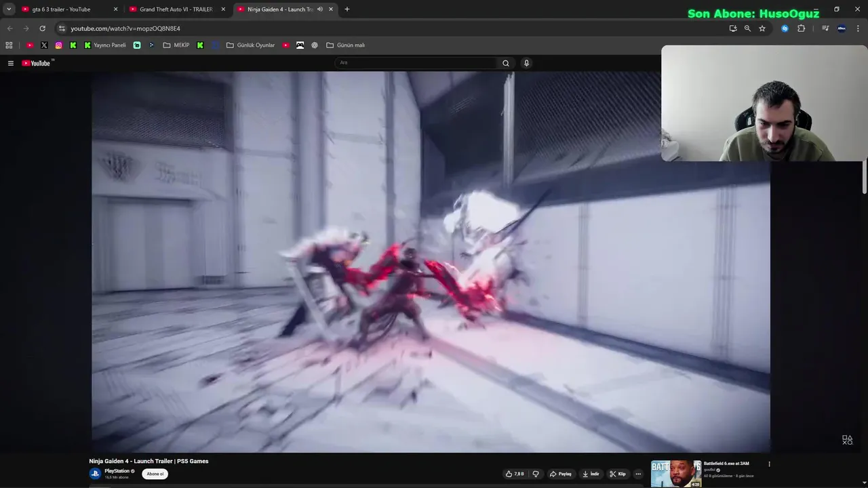This screenshot has width=868, height=488.
Task: Open the Yayıncı Paneli bookmark
Action: (x=105, y=45)
